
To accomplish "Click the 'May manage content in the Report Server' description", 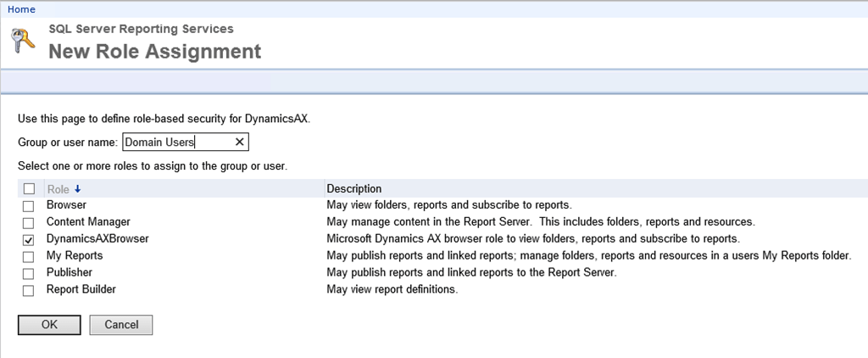I will [x=541, y=221].
